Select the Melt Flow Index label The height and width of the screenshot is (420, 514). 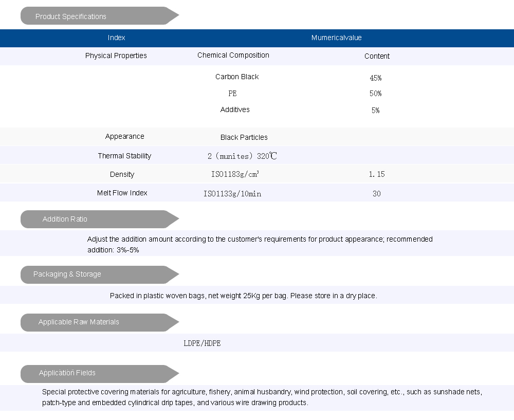pyautogui.click(x=122, y=193)
